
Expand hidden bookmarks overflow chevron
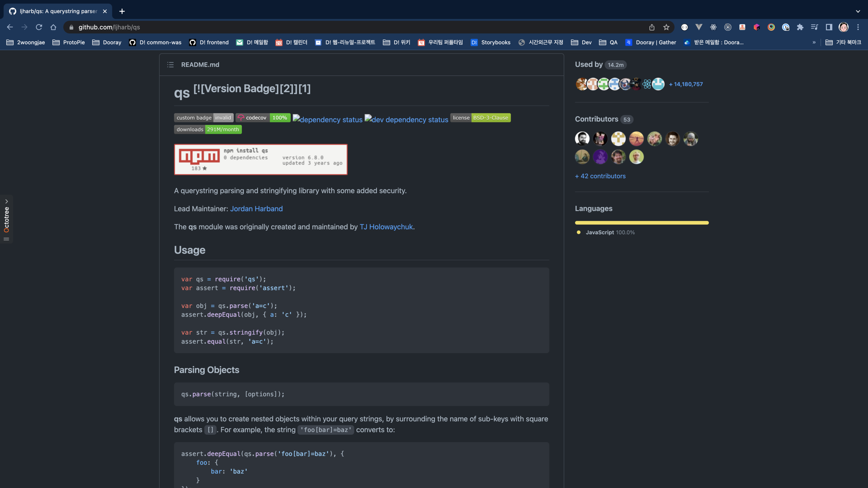814,42
